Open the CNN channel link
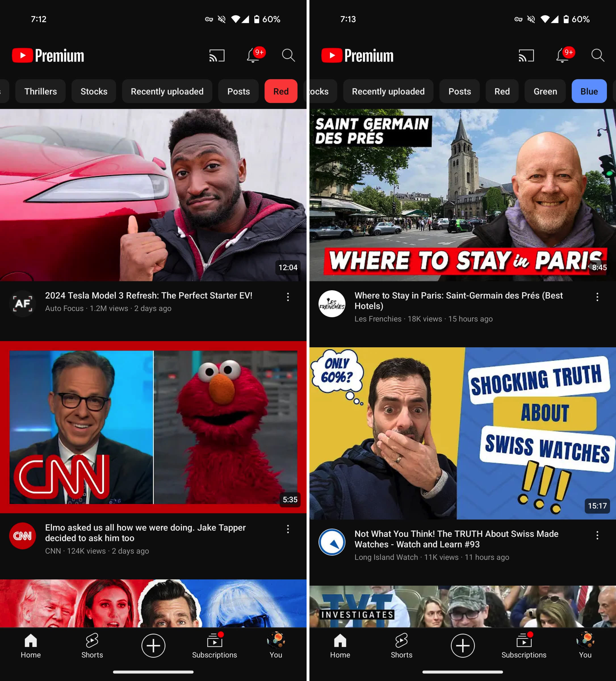This screenshot has height=681, width=616. (x=22, y=536)
